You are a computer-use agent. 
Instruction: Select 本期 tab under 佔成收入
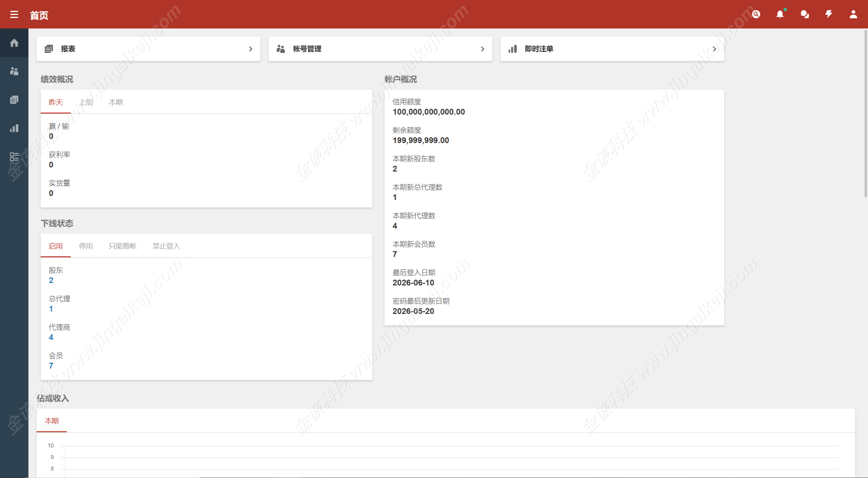(x=52, y=421)
